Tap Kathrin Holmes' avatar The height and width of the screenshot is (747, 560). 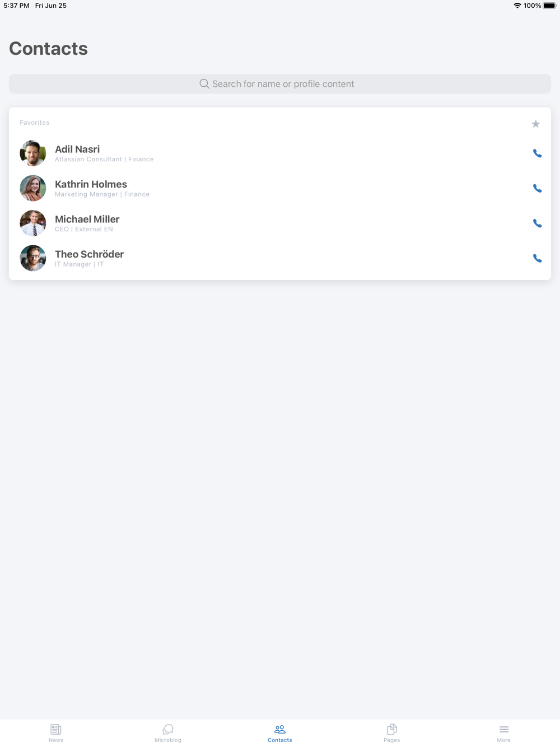33,188
